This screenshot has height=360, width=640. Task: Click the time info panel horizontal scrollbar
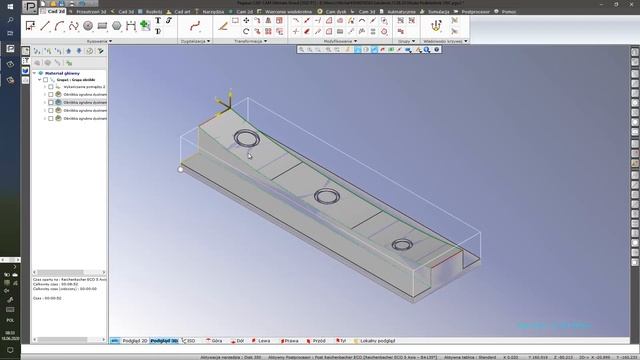click(x=69, y=340)
